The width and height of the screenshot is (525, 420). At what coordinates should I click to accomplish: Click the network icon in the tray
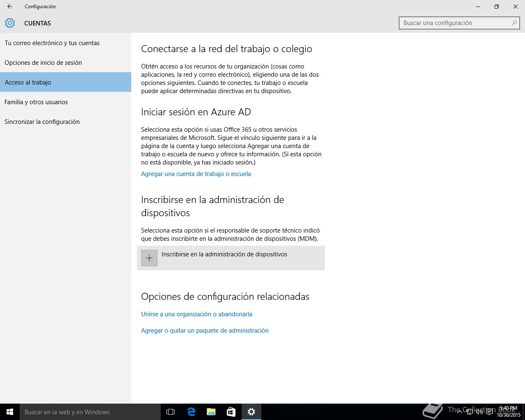click(x=470, y=412)
